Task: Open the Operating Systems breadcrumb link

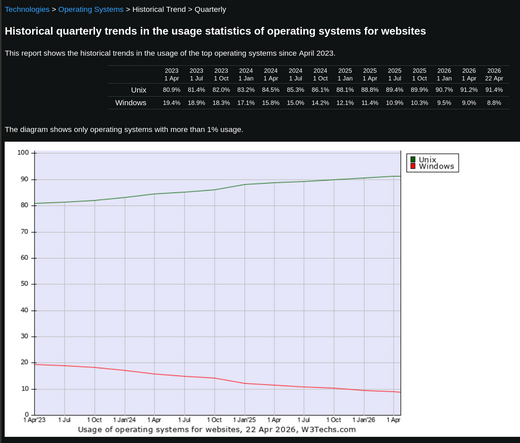Action: pyautogui.click(x=91, y=9)
